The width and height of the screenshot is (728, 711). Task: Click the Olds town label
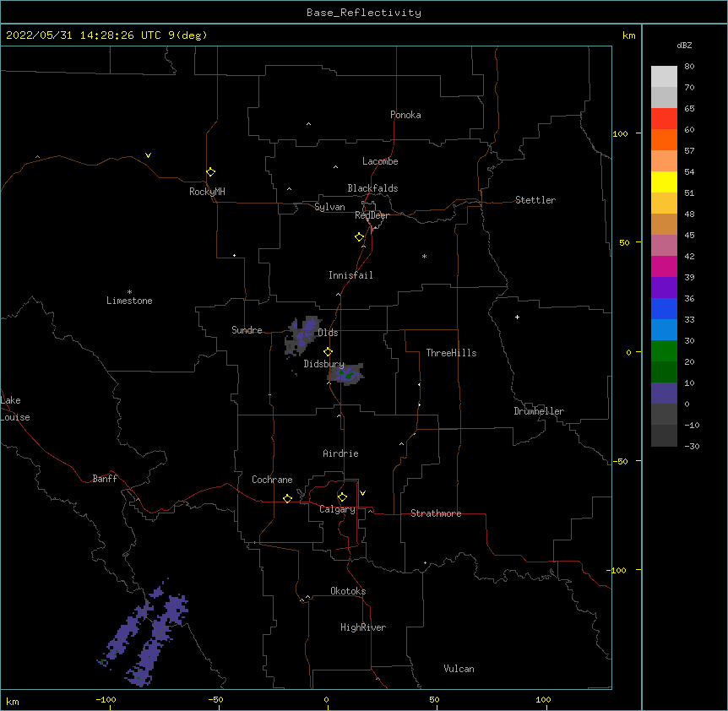click(328, 333)
